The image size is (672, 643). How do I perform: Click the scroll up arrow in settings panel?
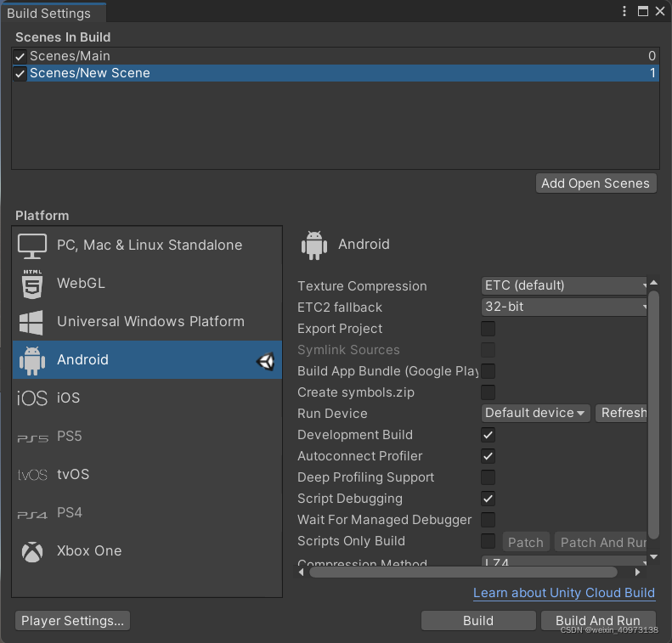[653, 282]
